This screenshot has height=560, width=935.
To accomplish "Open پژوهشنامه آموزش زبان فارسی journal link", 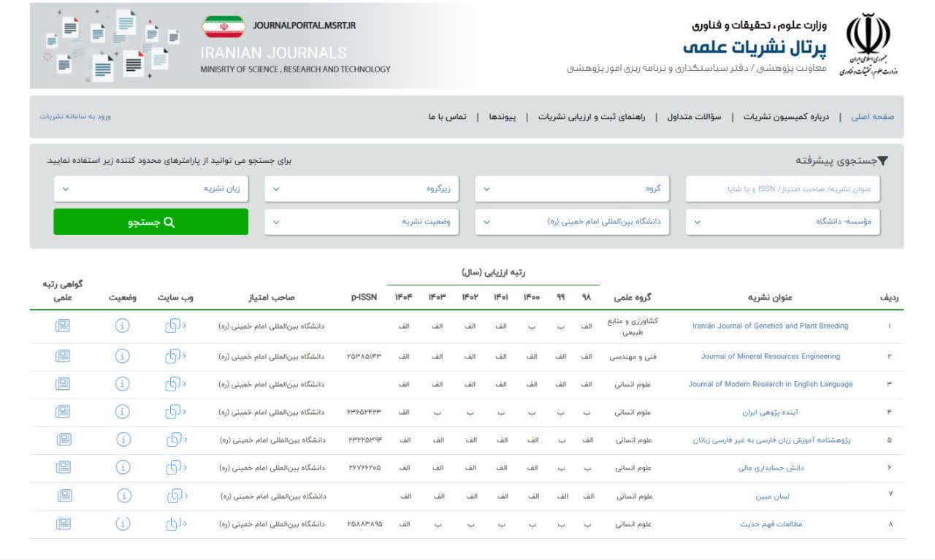I will pyautogui.click(x=771, y=440).
